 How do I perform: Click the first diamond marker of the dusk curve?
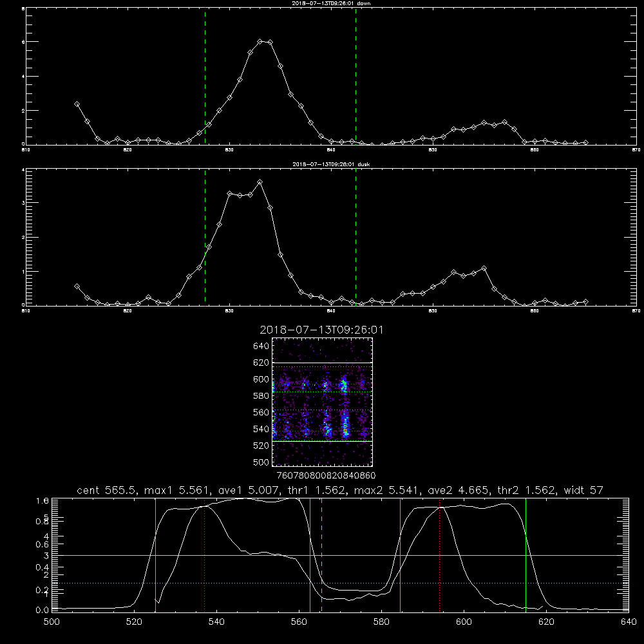click(x=77, y=287)
